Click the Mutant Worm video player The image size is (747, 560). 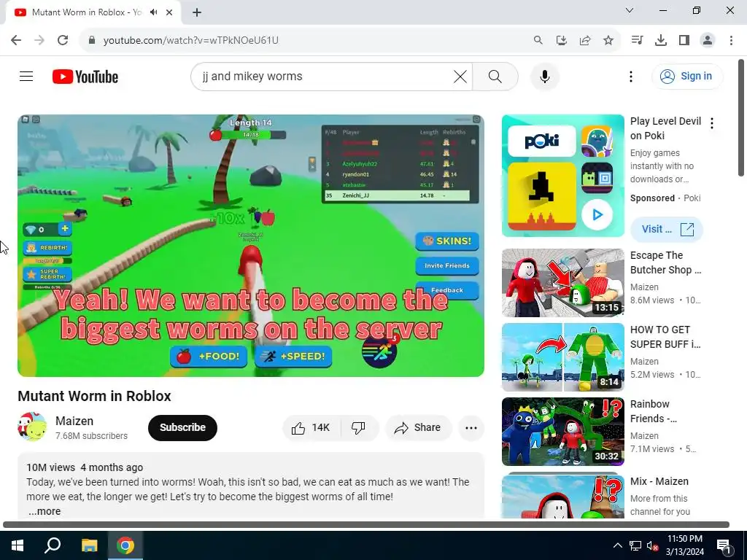(x=251, y=245)
